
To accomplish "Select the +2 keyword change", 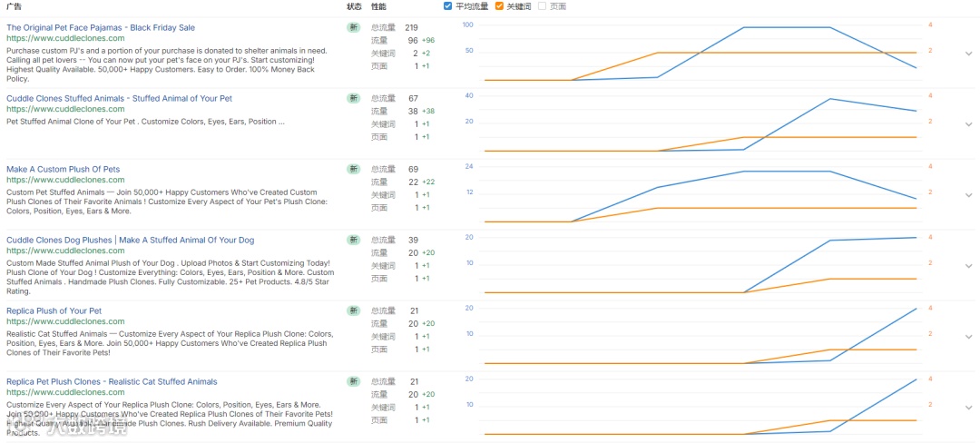I will pyautogui.click(x=426, y=54).
